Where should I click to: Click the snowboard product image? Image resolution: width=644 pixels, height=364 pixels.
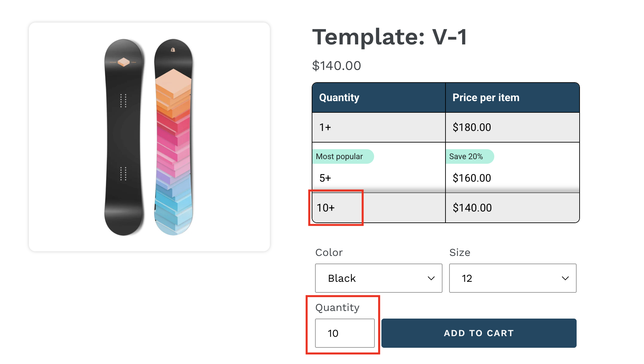pos(149,137)
